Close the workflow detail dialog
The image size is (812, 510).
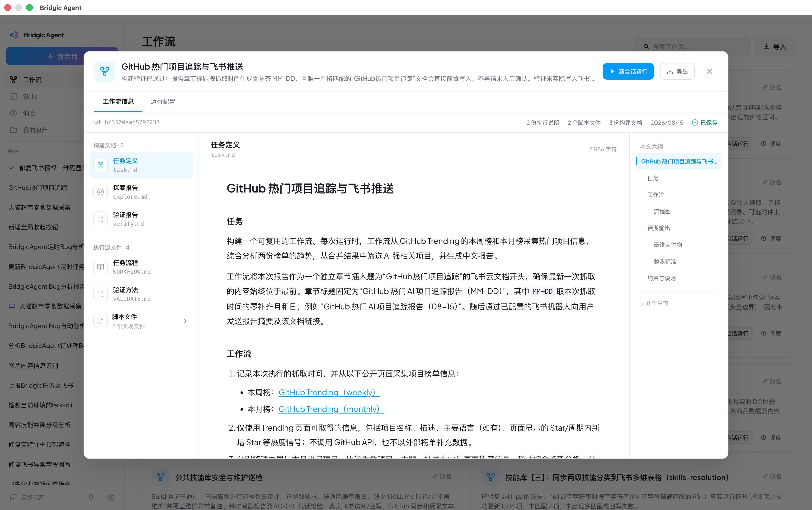click(x=709, y=71)
